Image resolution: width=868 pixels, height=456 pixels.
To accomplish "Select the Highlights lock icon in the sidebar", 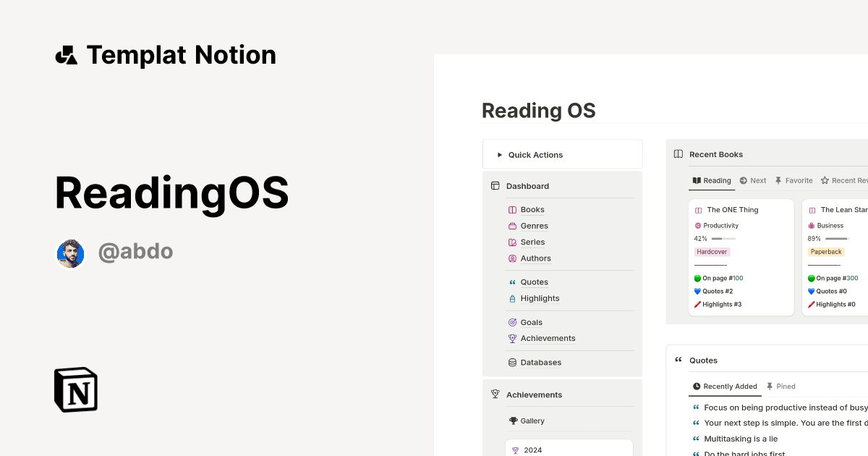I will click(511, 298).
